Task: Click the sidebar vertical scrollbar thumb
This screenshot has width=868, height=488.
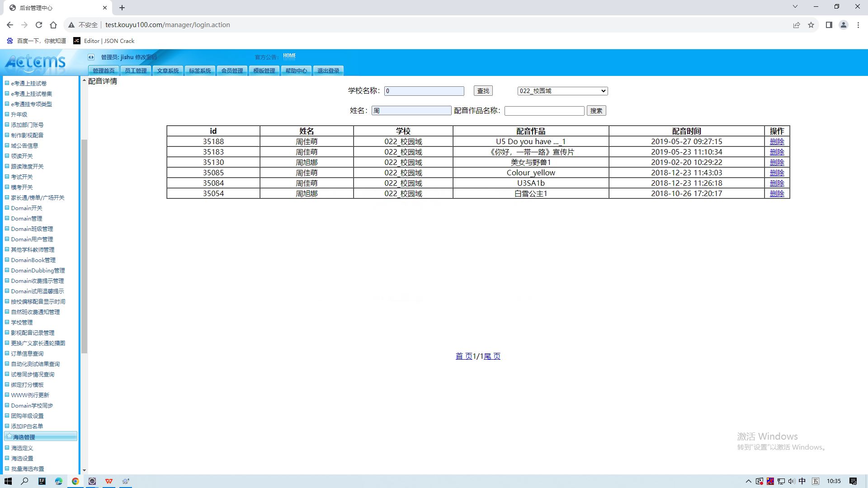Action: pyautogui.click(x=84, y=246)
